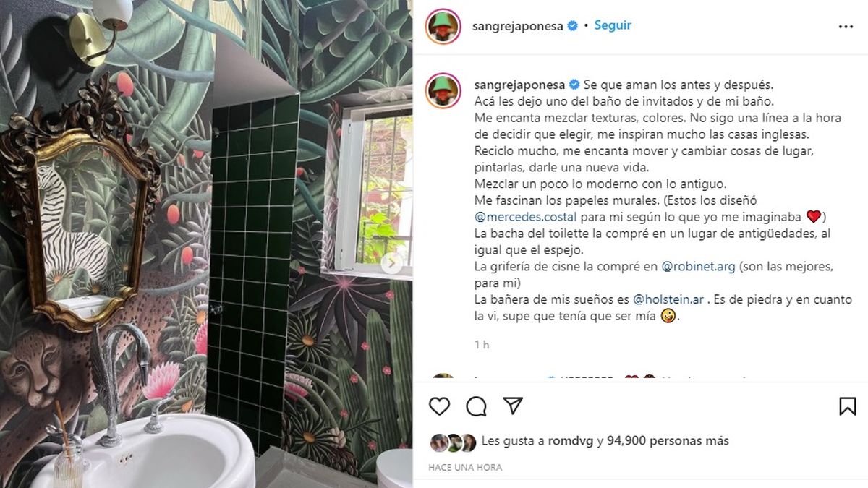This screenshot has width=868, height=488.
Task: Save the post with the bookmark icon
Action: [x=848, y=406]
